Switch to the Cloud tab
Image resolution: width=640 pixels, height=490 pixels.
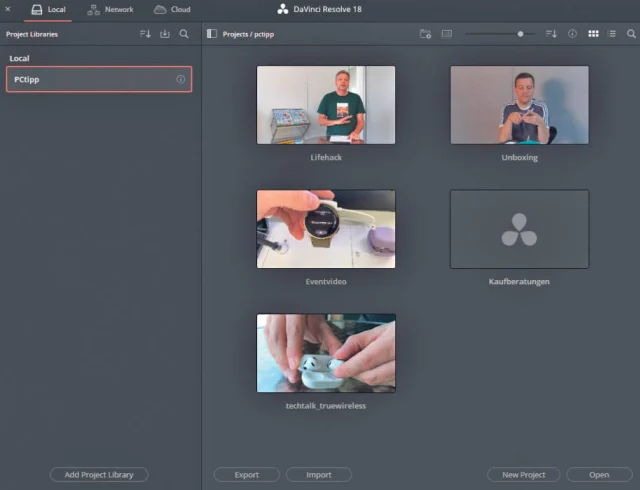point(172,9)
